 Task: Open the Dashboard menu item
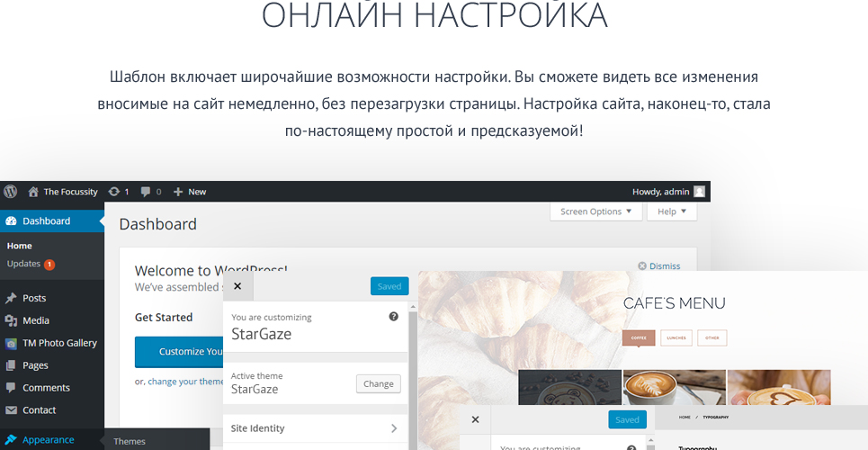click(52, 221)
